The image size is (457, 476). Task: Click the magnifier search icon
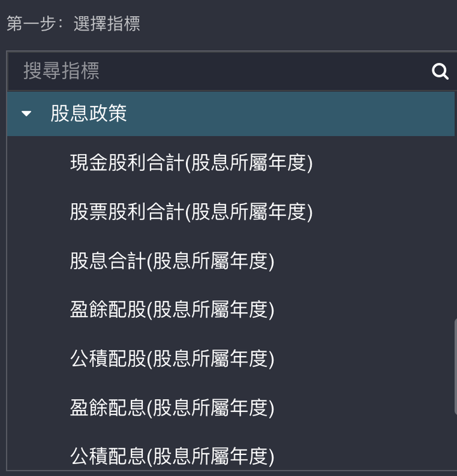[x=440, y=72]
